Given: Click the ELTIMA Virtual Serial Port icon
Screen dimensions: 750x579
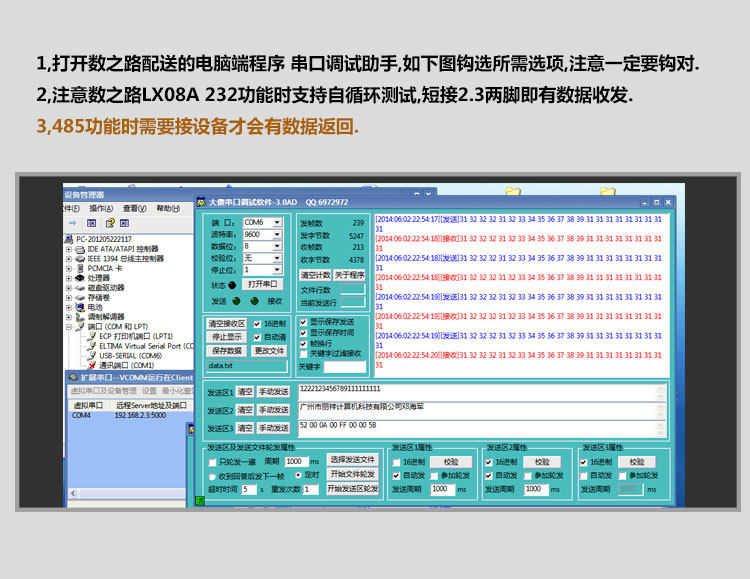Looking at the screenshot, I should tap(91, 346).
